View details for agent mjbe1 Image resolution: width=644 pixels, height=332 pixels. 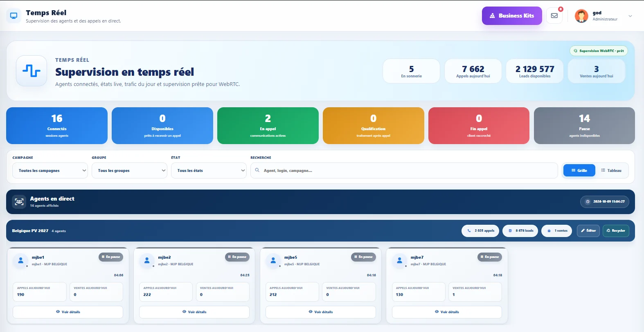68,312
